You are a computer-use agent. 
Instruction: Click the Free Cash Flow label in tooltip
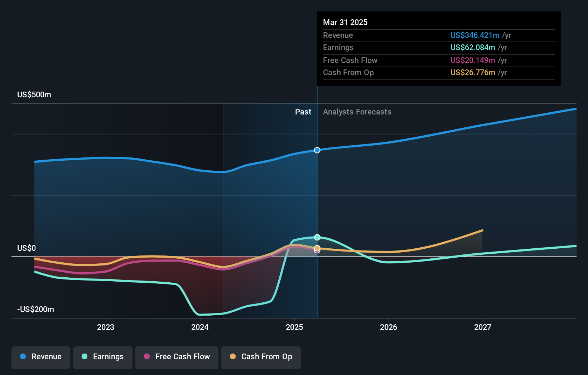click(350, 60)
